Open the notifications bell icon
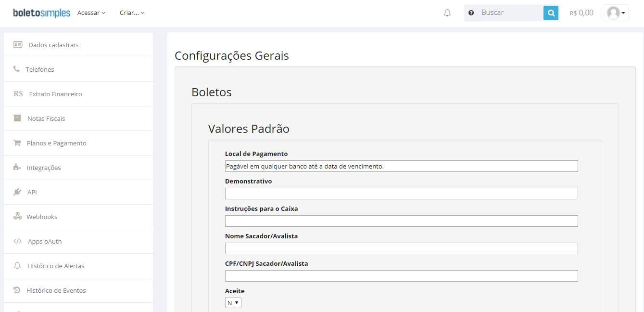Screen dimensions: 644x312 (x=447, y=13)
